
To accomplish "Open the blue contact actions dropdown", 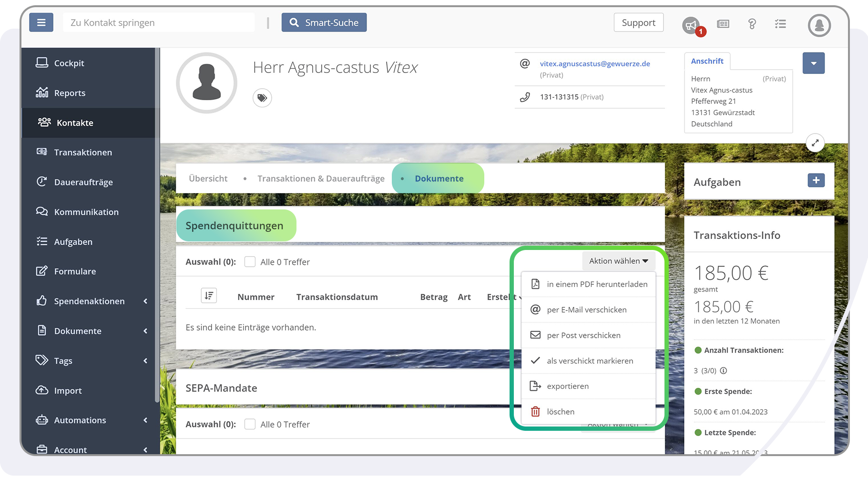I will 814,63.
